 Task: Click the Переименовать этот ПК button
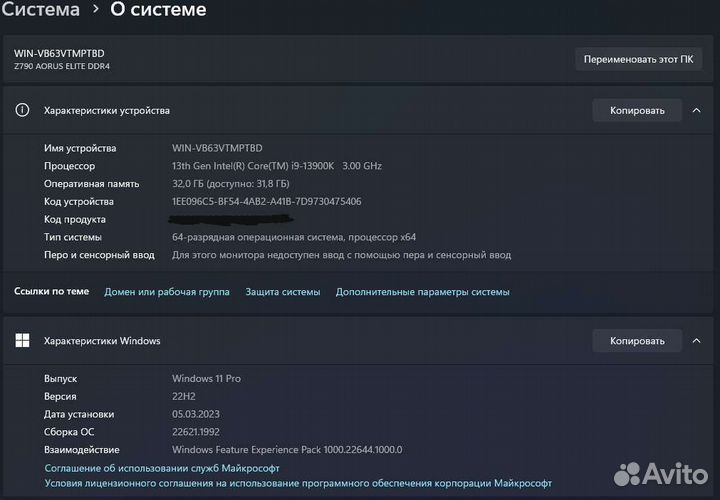click(x=638, y=59)
